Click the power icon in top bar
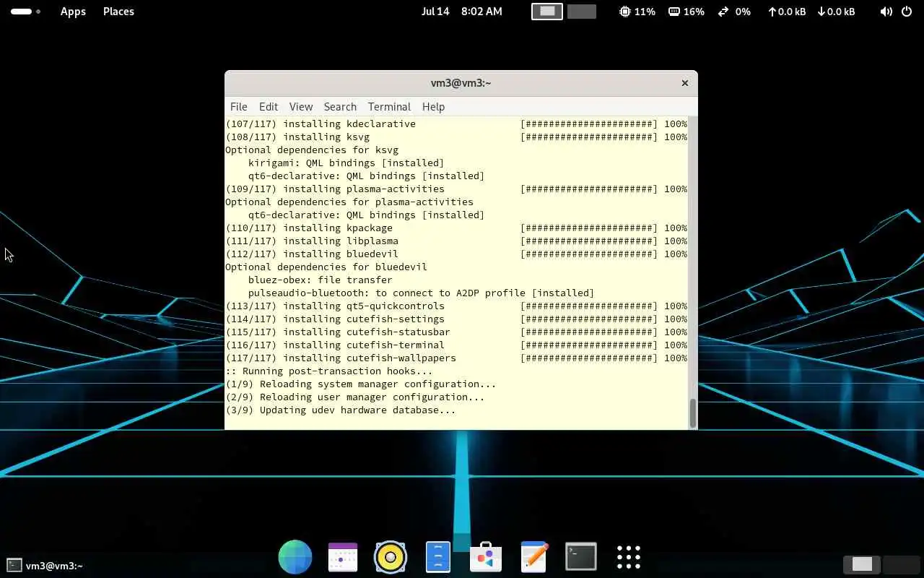The image size is (924, 578). tap(907, 12)
